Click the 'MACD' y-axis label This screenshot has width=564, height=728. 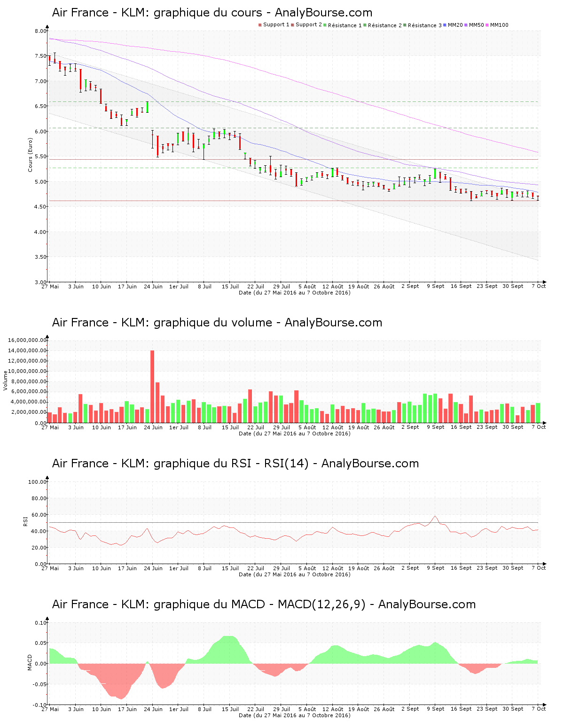pyautogui.click(x=30, y=662)
